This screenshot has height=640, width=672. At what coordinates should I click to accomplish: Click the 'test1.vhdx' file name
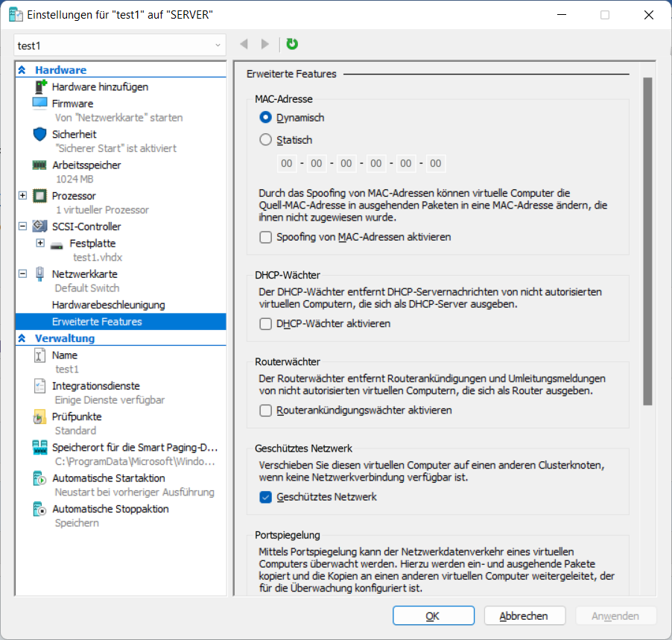pyautogui.click(x=98, y=257)
